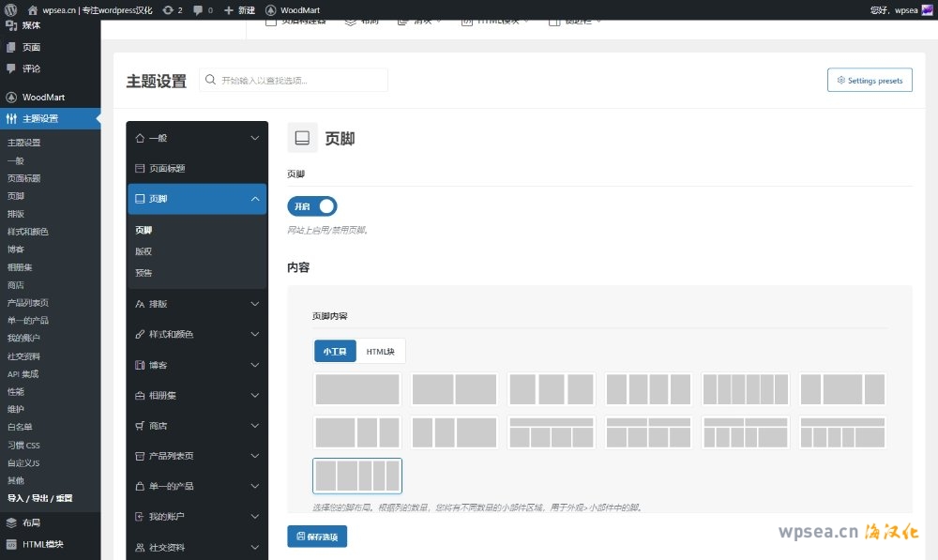Select the 小工具 footer content option
938x560 pixels.
click(x=335, y=351)
